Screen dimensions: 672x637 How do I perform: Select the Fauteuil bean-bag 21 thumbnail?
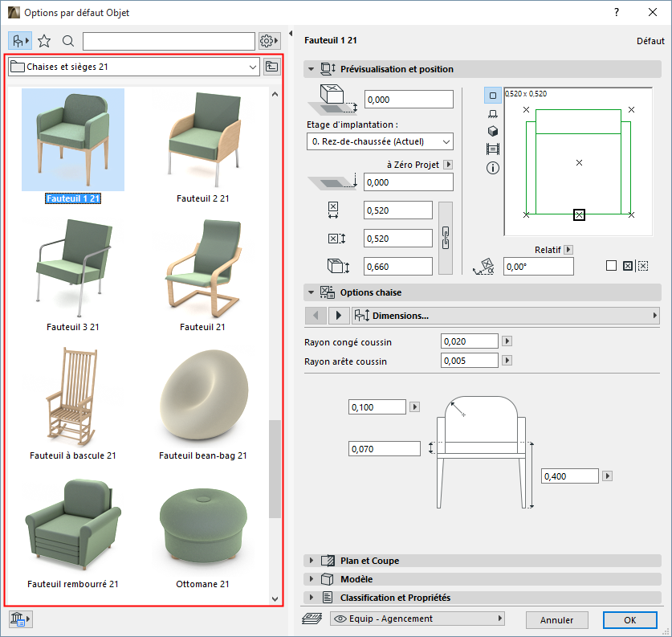coord(202,394)
